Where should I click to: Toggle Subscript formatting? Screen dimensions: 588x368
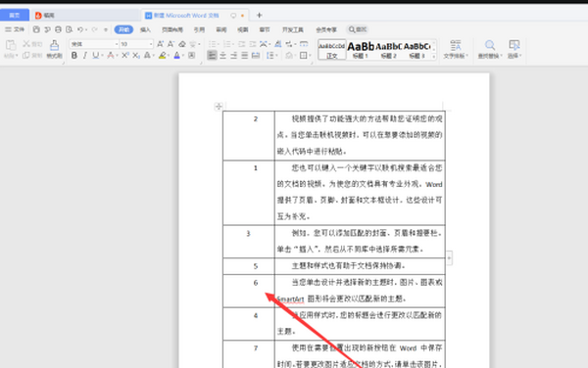pyautogui.click(x=136, y=56)
